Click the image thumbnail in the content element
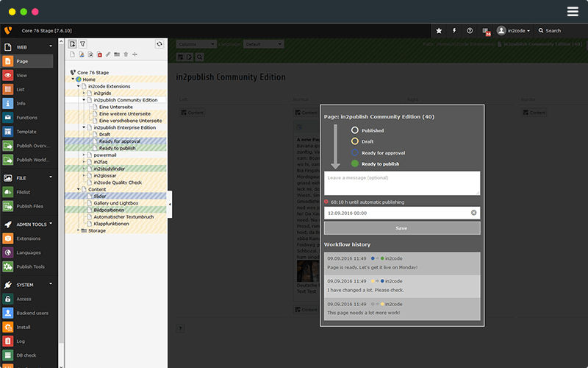 click(308, 271)
